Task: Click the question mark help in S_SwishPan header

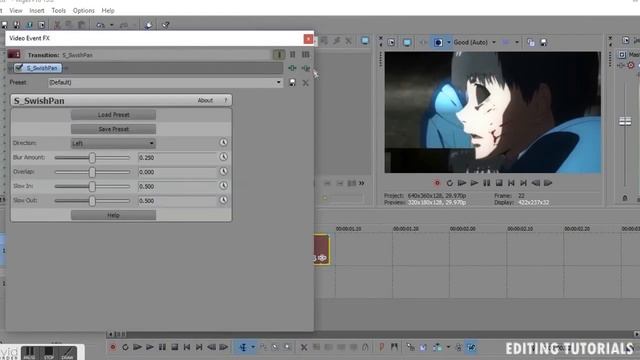Action: [225, 100]
